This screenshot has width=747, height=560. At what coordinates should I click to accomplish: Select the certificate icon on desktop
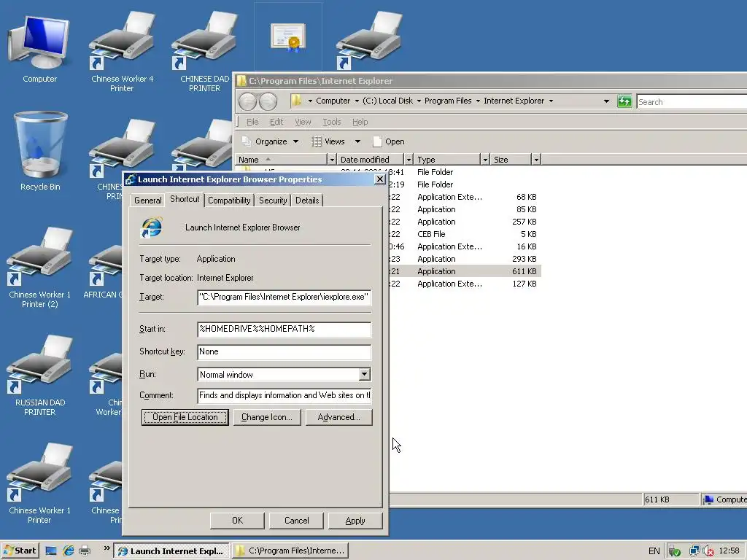click(x=287, y=36)
